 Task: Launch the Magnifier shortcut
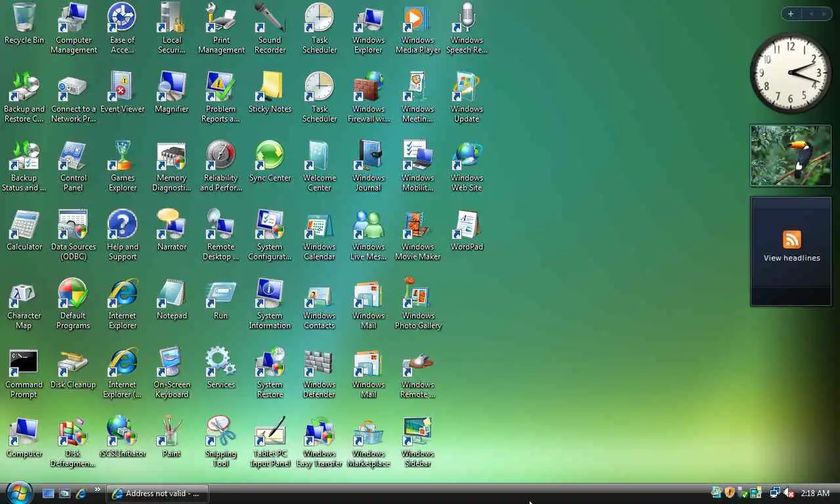tap(172, 93)
